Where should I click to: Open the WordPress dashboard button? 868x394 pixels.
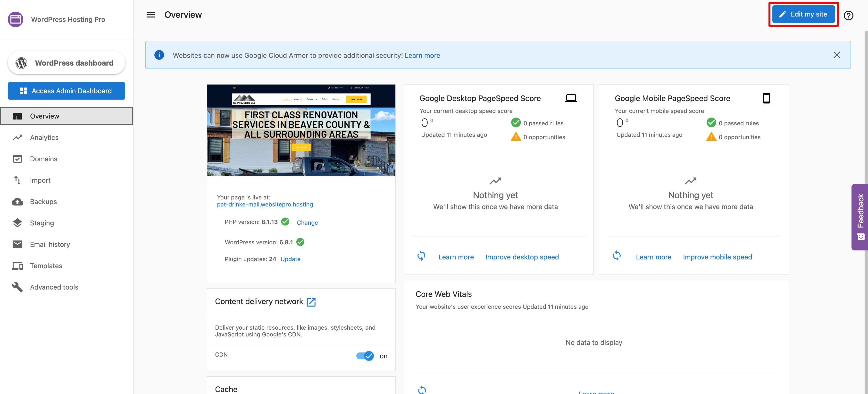(x=66, y=63)
